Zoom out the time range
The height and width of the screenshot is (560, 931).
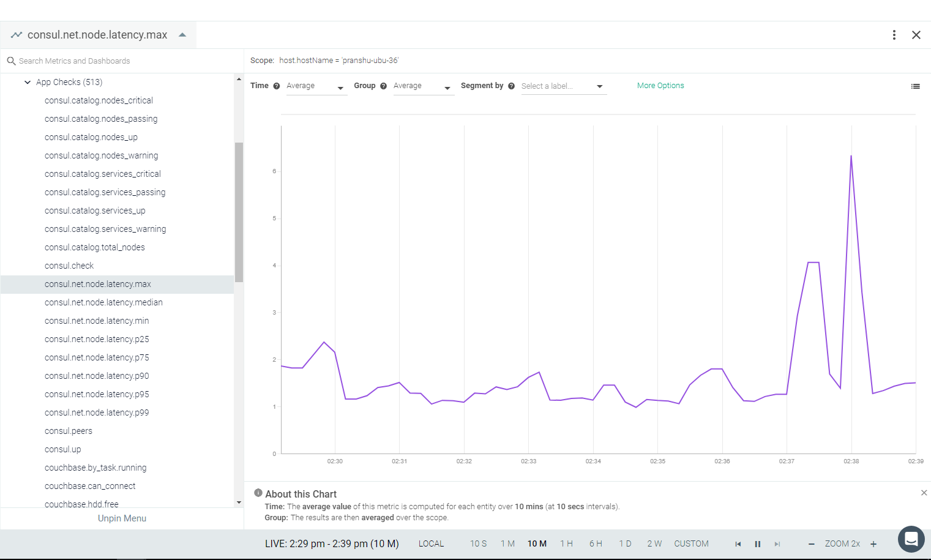pyautogui.click(x=812, y=544)
